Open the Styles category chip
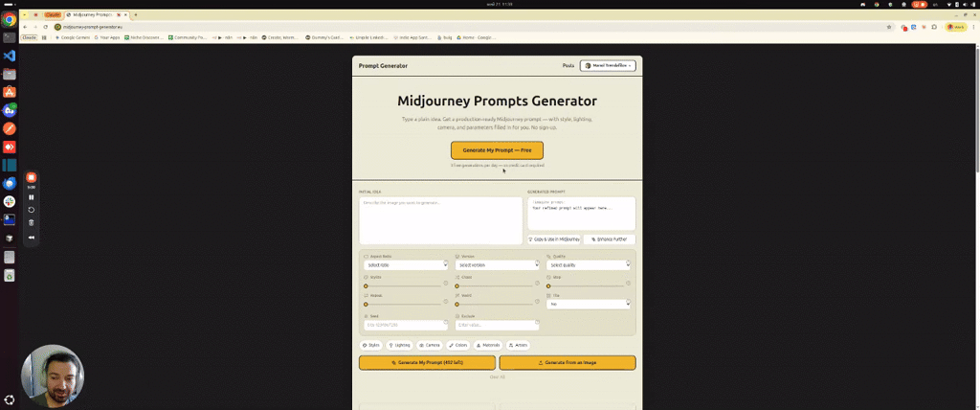The width and height of the screenshot is (980, 410). click(371, 345)
